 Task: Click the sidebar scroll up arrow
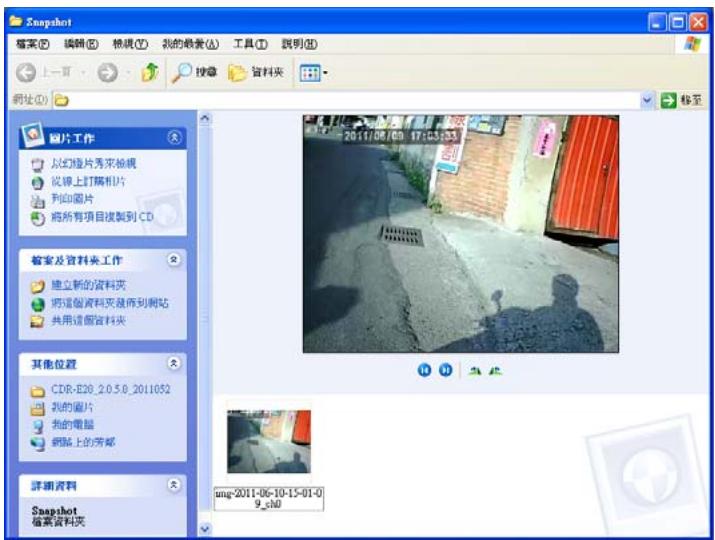click(x=205, y=119)
